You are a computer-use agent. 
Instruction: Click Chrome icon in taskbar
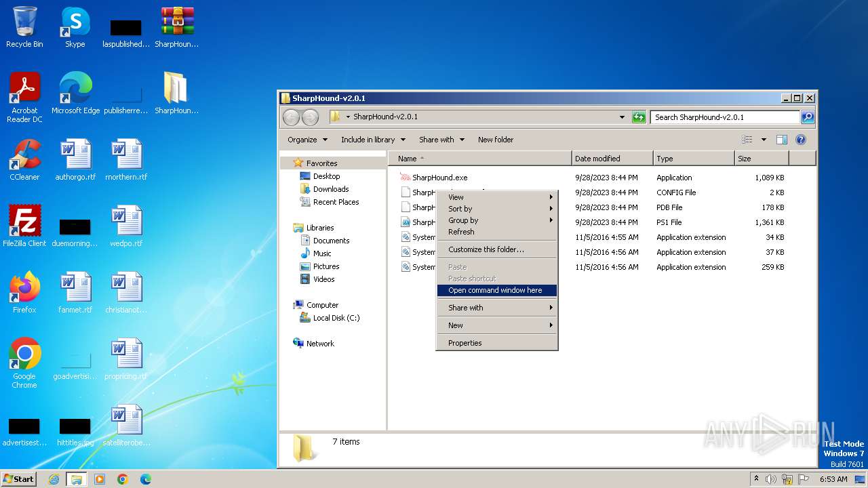pyautogui.click(x=123, y=479)
